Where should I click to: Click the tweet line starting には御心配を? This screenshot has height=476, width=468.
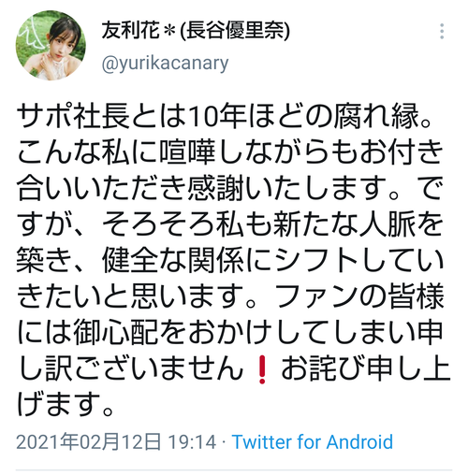point(230,332)
